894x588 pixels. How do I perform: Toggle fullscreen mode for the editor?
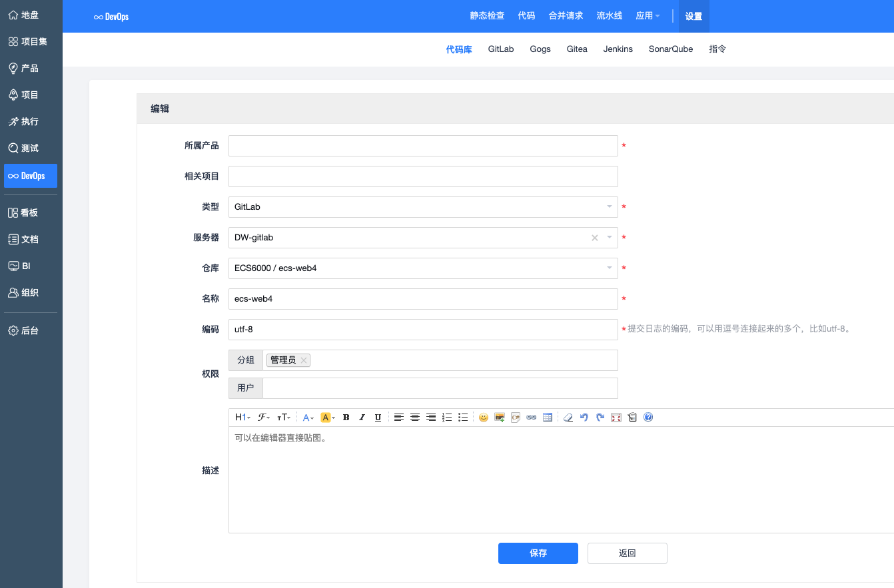coord(616,418)
